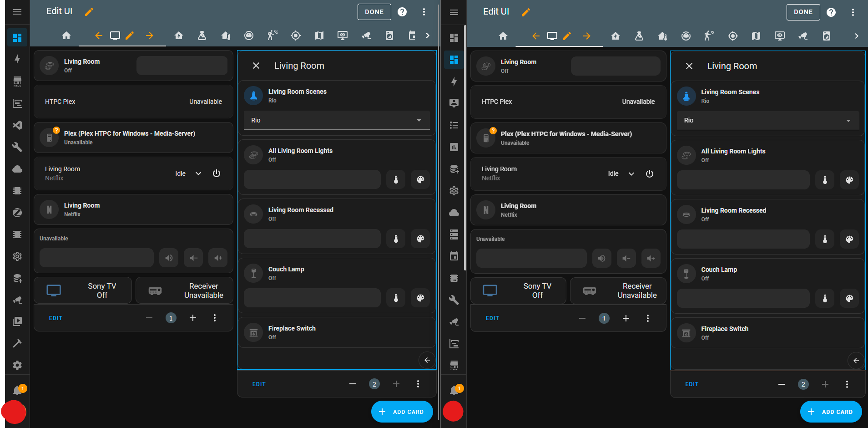This screenshot has width=868, height=428.
Task: Open HACS from the sidebar
Action: coord(17,81)
